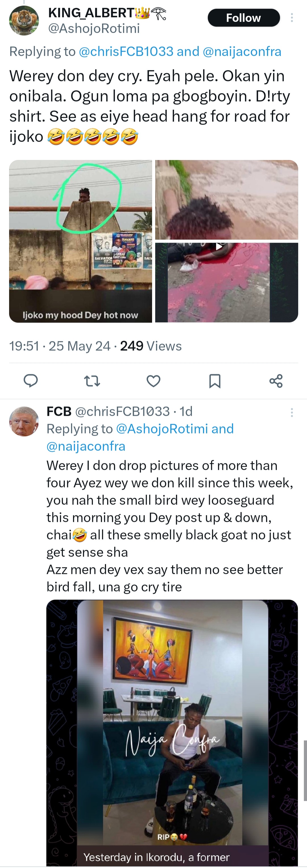
Task: Click the retweet icon under the tweet
Action: pos(92,381)
